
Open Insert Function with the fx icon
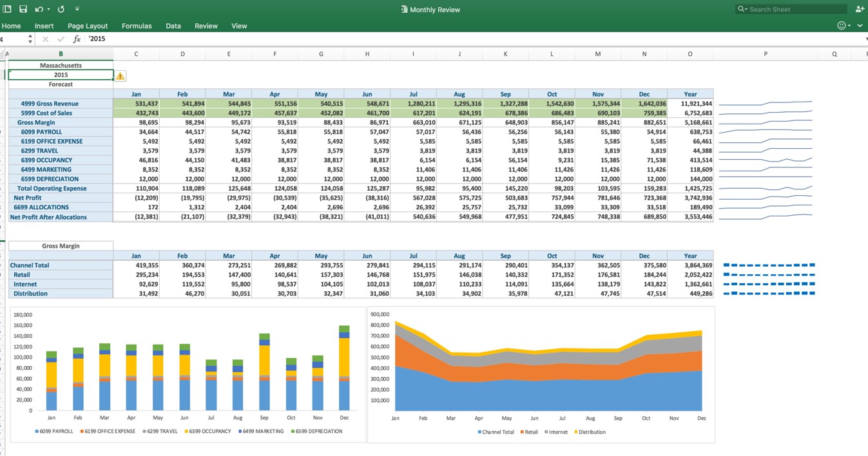(x=77, y=39)
